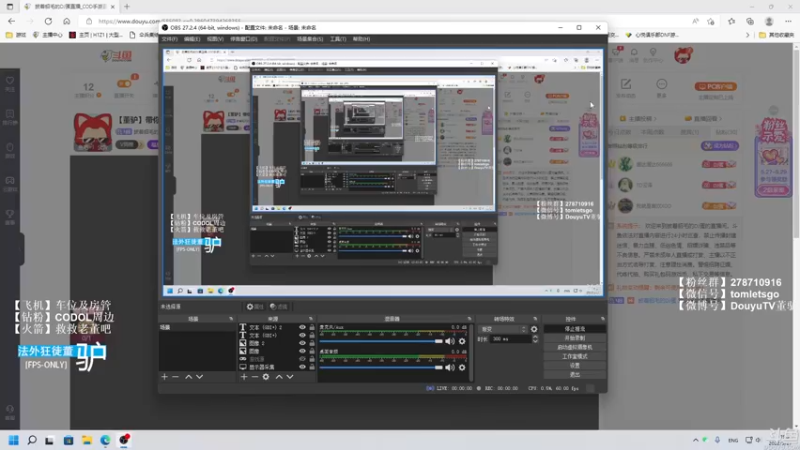Set the 麦克风/Aux volume slider
The image size is (800, 450).
(x=381, y=341)
